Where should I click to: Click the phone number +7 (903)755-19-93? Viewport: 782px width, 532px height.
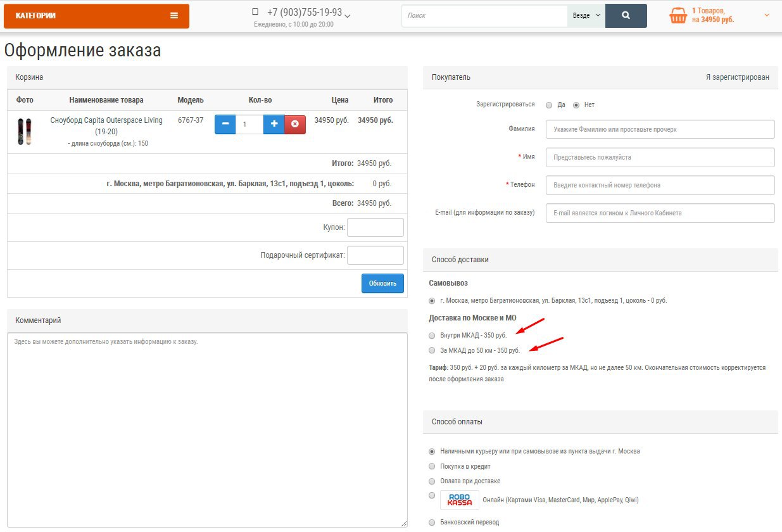coord(305,12)
